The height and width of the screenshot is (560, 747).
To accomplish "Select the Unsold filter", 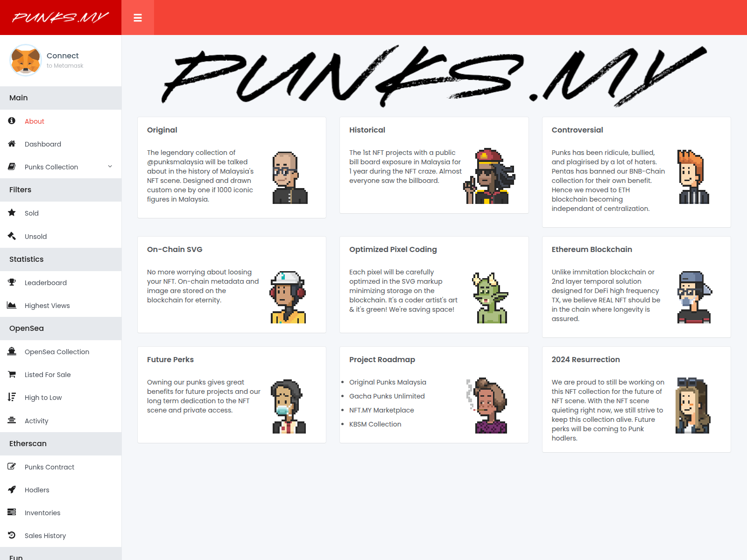I will pos(61,237).
